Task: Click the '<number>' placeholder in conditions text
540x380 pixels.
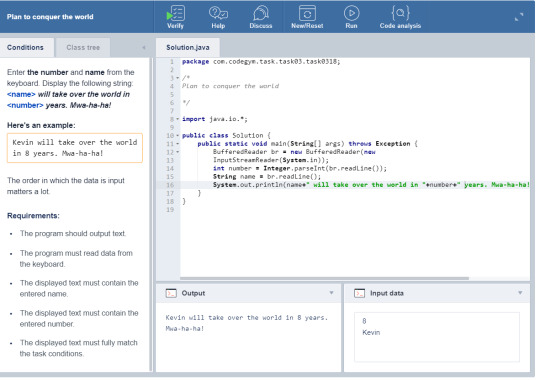Action: 25,106
